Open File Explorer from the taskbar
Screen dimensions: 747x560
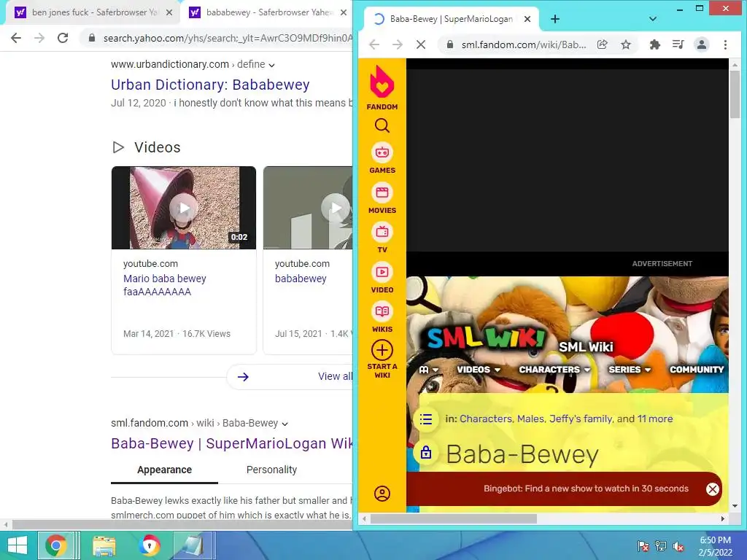point(104,545)
